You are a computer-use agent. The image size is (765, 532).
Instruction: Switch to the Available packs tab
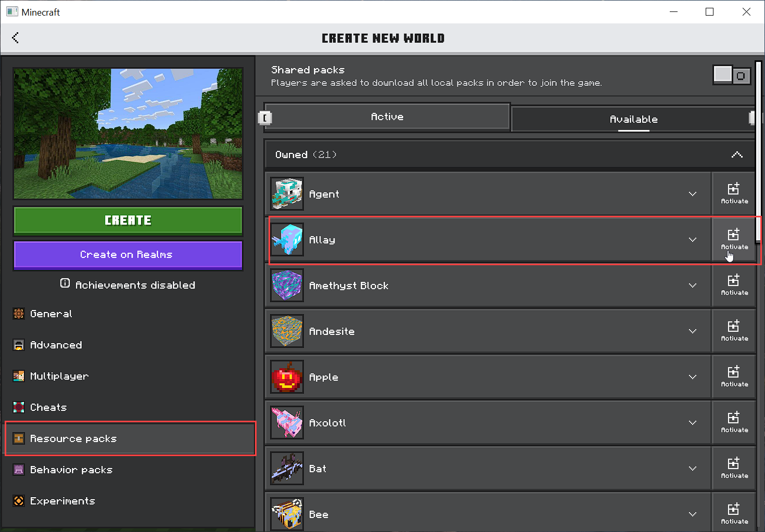pyautogui.click(x=633, y=119)
